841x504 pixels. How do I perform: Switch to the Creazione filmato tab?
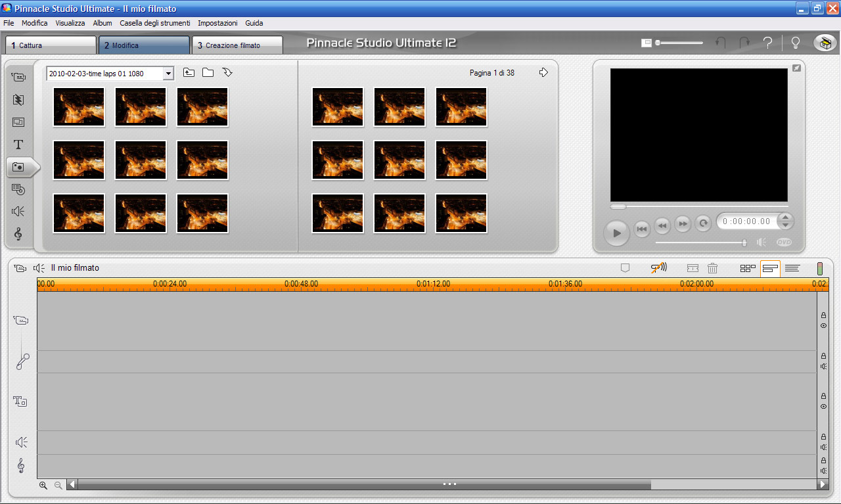pyautogui.click(x=237, y=45)
